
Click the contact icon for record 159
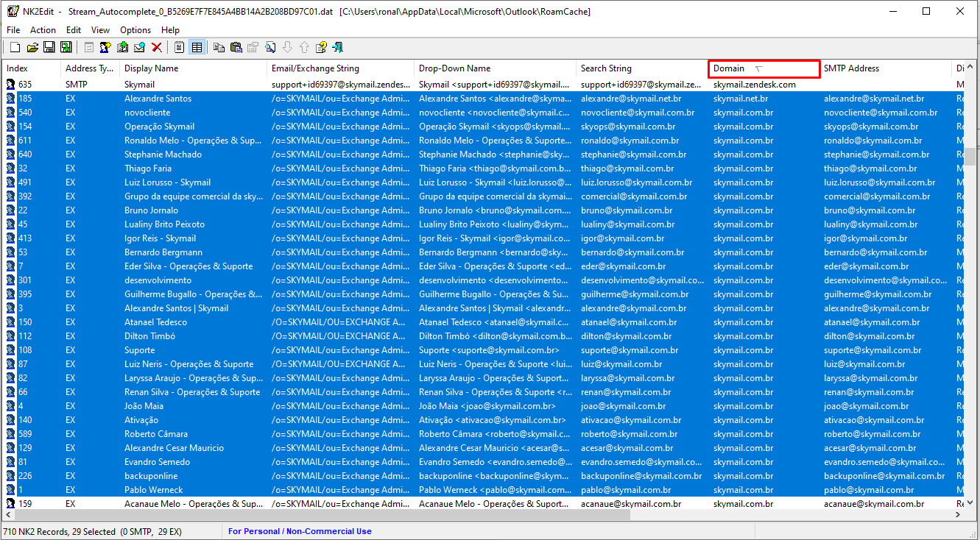click(11, 504)
